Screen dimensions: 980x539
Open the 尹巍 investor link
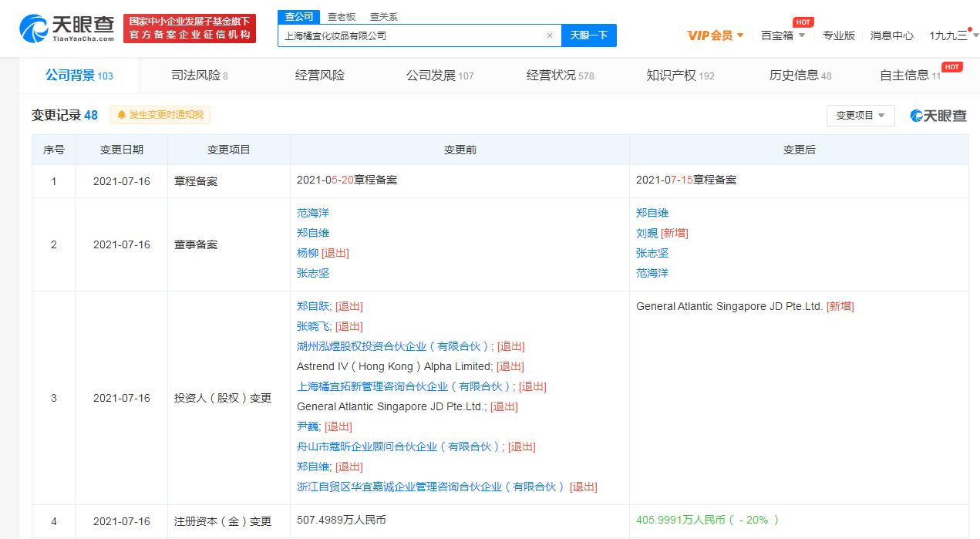coord(308,426)
